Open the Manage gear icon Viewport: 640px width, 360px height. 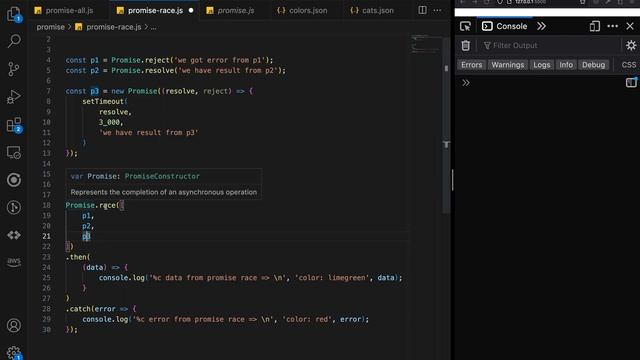coord(14,352)
